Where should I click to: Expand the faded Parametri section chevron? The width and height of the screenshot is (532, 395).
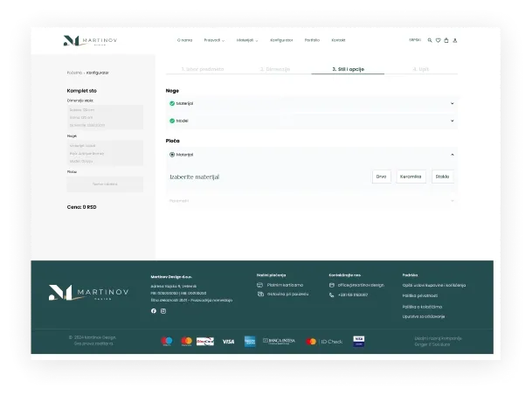[453, 201]
